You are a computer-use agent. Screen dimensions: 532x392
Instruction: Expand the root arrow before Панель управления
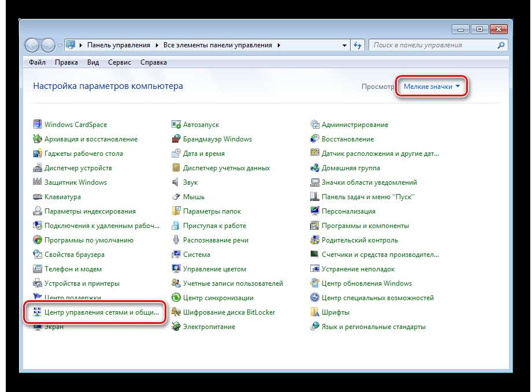81,45
